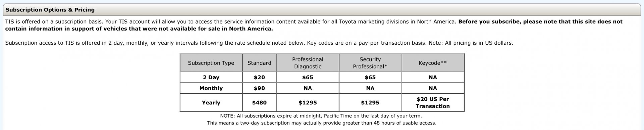Click the Security Professional* column header
644x130 pixels.
[370, 63]
